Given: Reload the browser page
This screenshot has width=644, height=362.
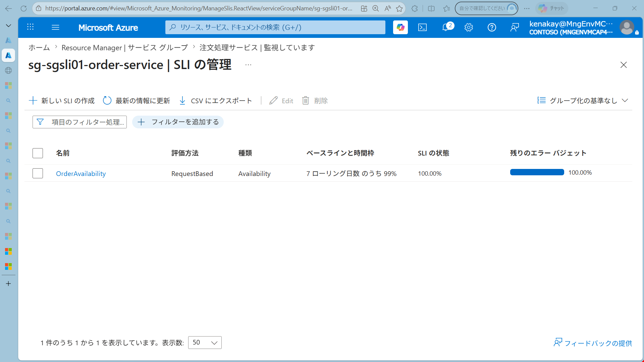Looking at the screenshot, I should click(x=23, y=8).
